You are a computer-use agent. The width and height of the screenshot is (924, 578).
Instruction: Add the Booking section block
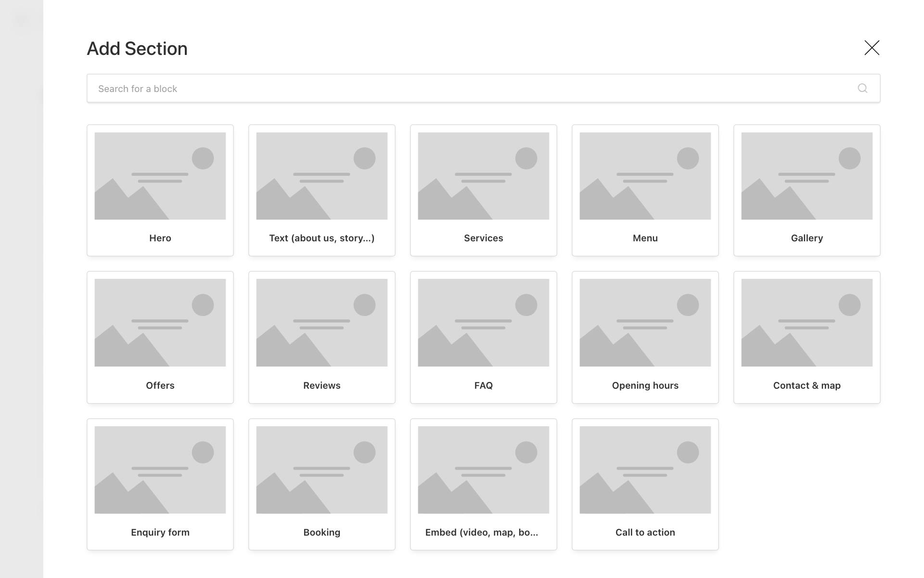[322, 485]
